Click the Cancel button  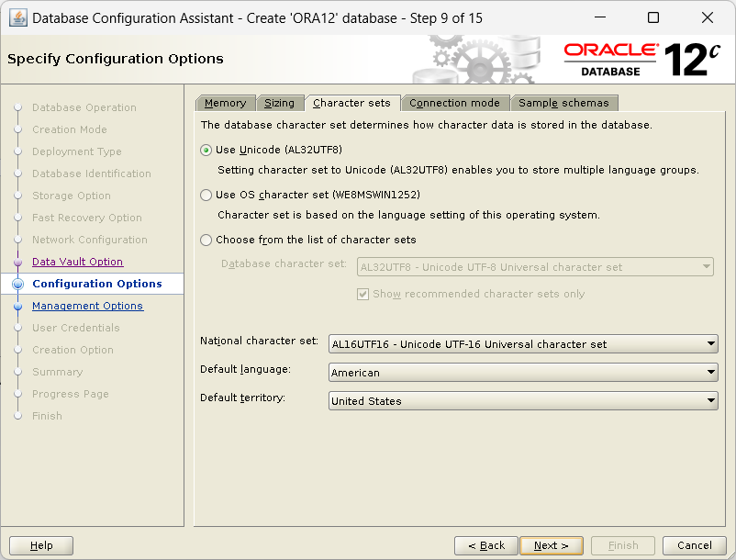[x=694, y=545]
